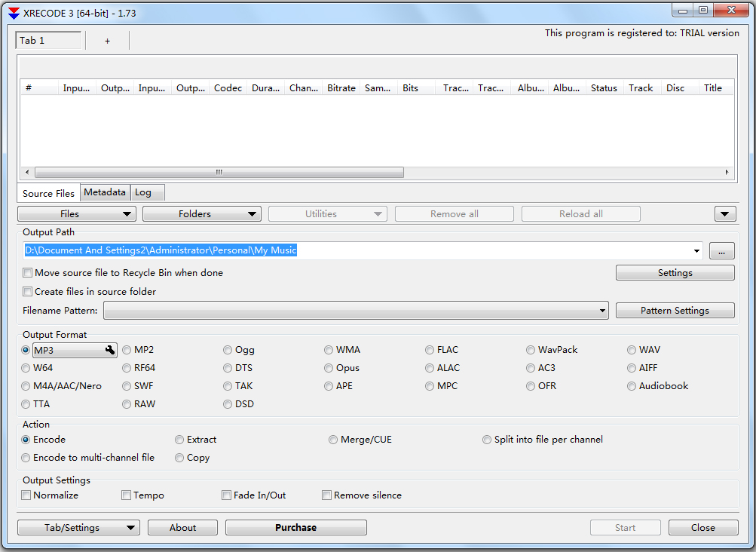Open the Utilities dropdown
This screenshot has height=552, width=756.
(328, 213)
